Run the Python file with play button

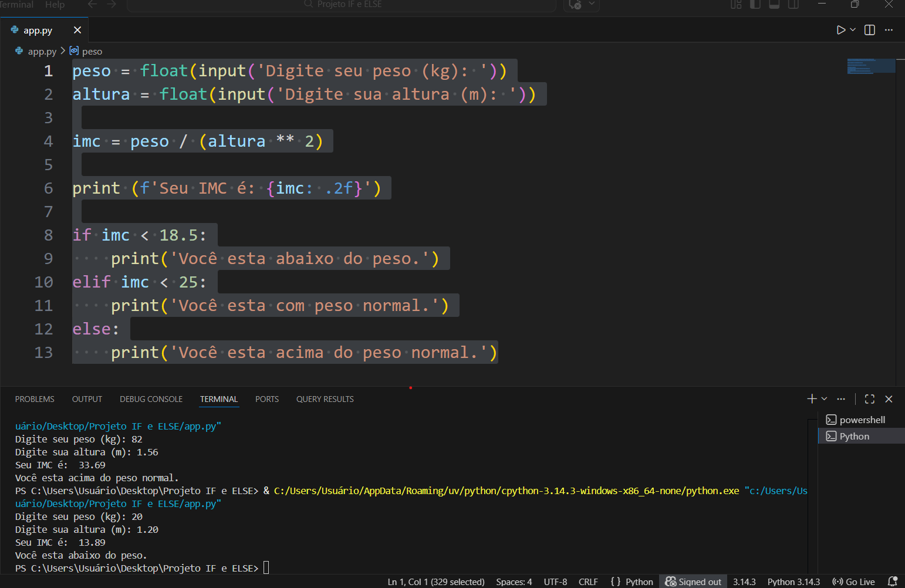pos(840,30)
